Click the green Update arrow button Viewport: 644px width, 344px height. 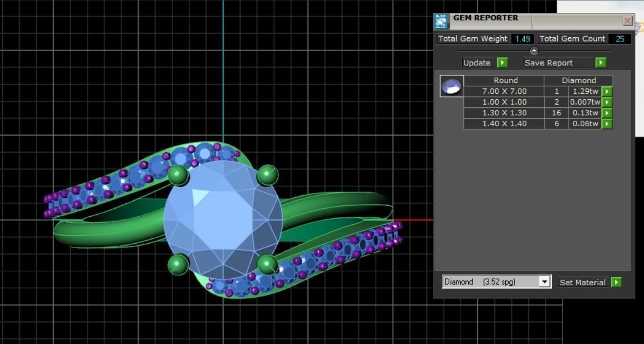pyautogui.click(x=502, y=63)
